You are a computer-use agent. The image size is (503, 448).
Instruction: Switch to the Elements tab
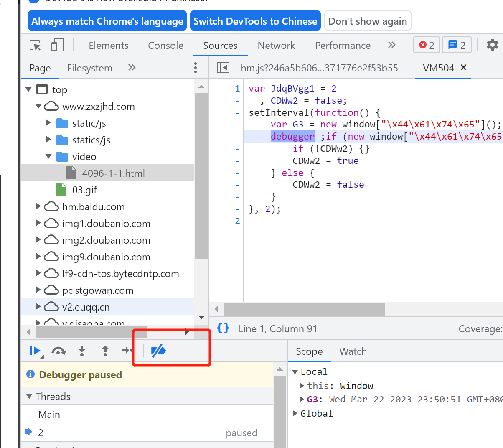click(109, 45)
